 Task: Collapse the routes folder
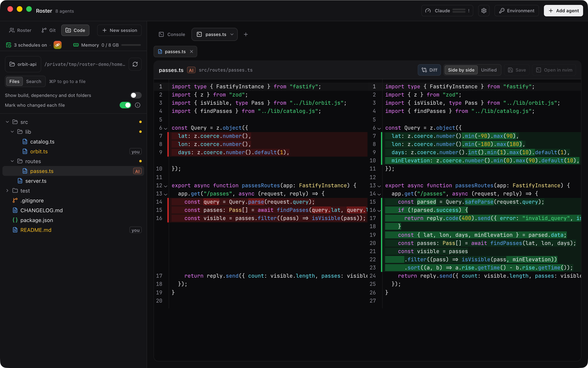coord(12,161)
